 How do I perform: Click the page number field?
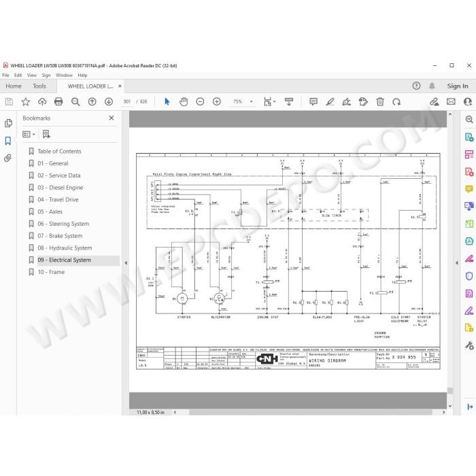[127, 102]
